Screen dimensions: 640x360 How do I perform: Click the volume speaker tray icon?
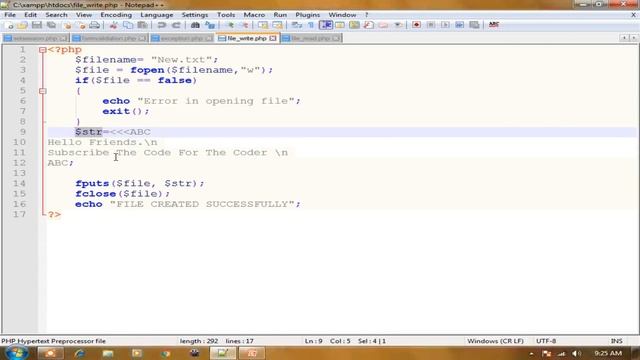click(x=576, y=353)
